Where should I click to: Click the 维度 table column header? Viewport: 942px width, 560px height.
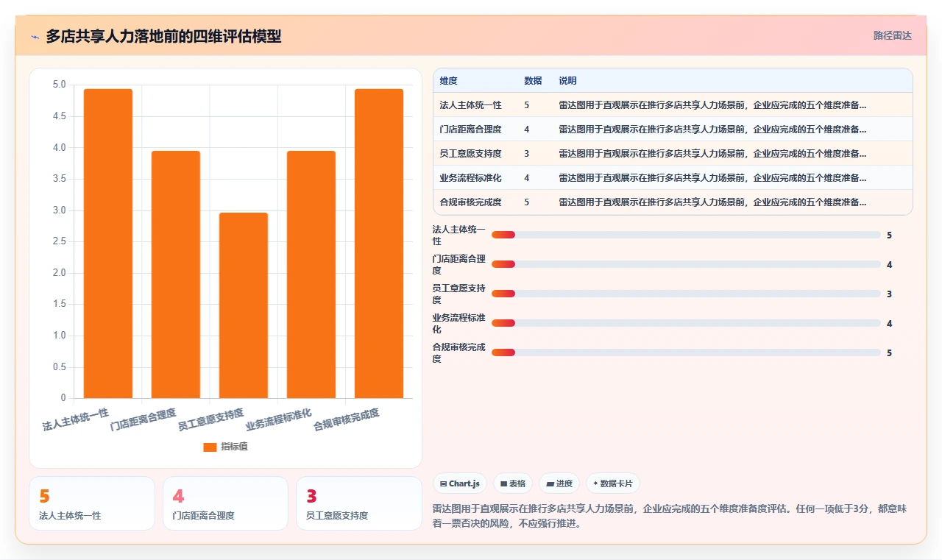pos(449,80)
